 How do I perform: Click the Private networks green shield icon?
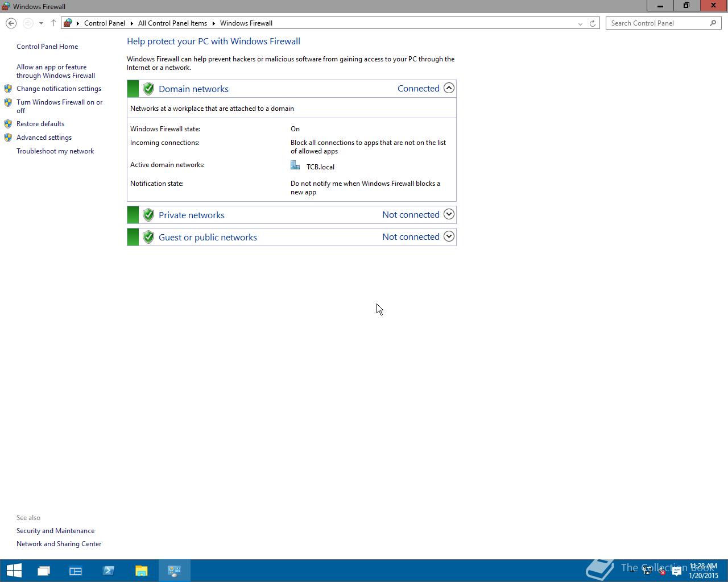pyautogui.click(x=148, y=215)
